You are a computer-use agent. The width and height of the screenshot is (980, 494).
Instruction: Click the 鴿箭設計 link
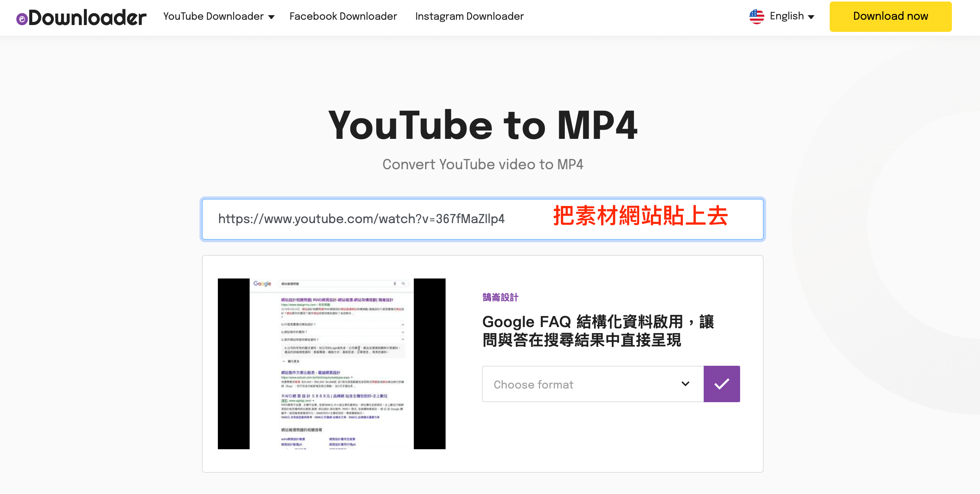tap(501, 297)
